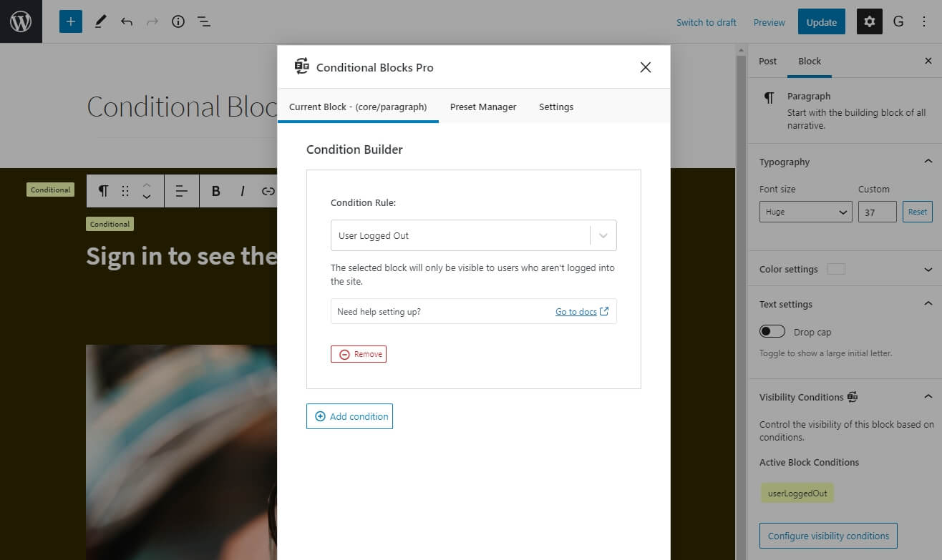Viewport: 942px width, 560px height.
Task: Click the Custom font size field
Action: tap(878, 212)
